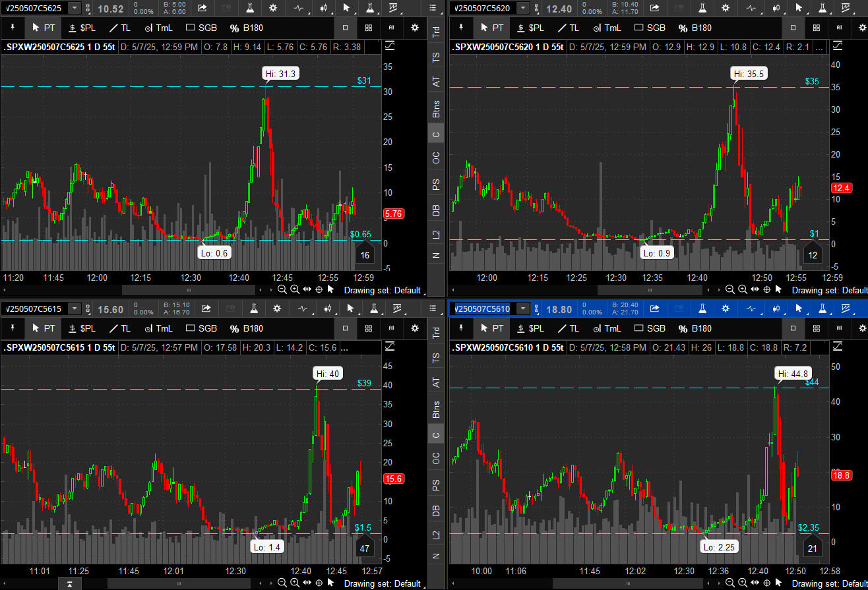Zoom out on the C5620 chart
The height and width of the screenshot is (590, 868).
(x=730, y=289)
